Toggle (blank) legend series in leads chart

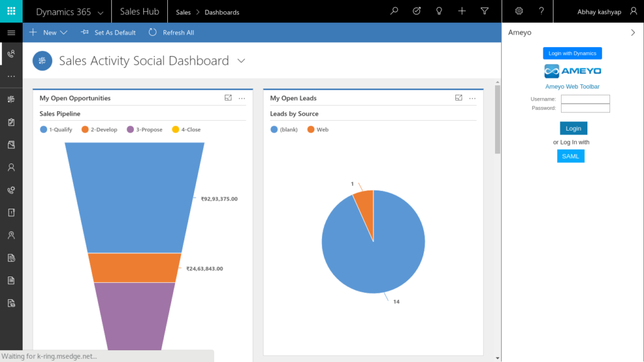tap(284, 129)
